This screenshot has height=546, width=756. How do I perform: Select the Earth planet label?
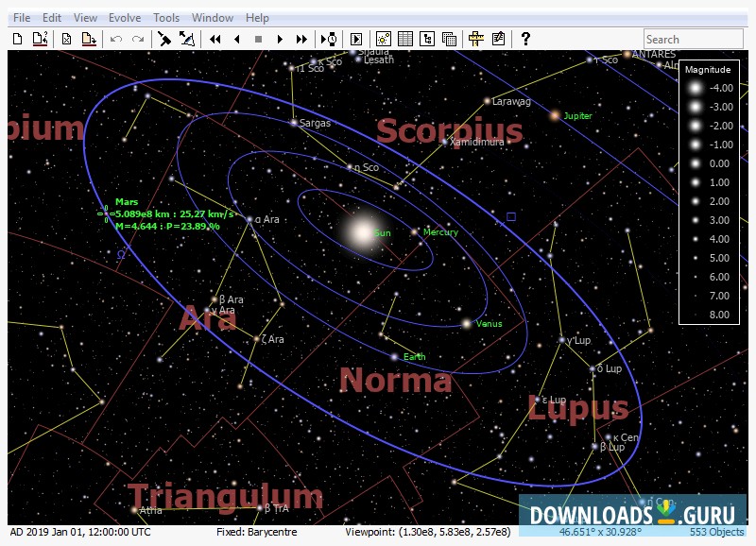(415, 357)
